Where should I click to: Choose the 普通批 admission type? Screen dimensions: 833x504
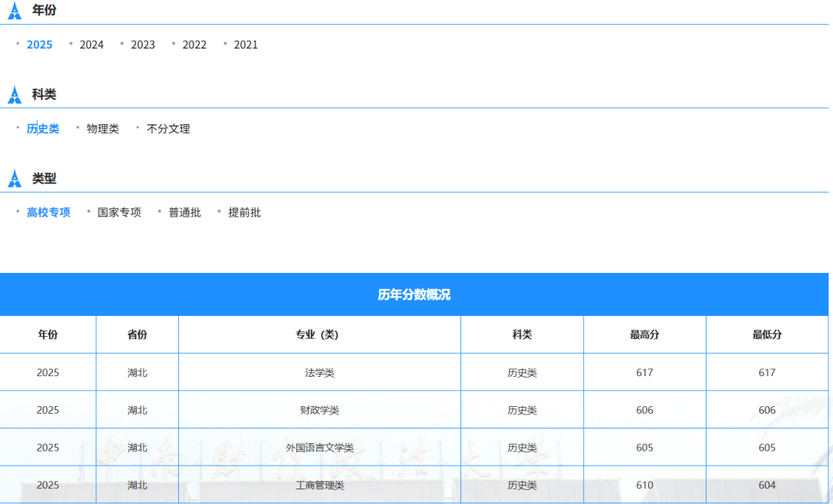(x=185, y=212)
